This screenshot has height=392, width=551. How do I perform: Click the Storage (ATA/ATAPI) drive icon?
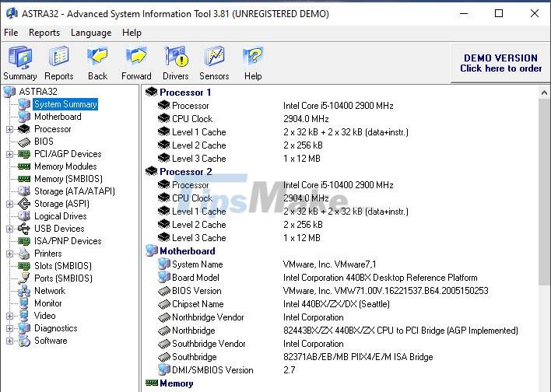pyautogui.click(x=24, y=191)
